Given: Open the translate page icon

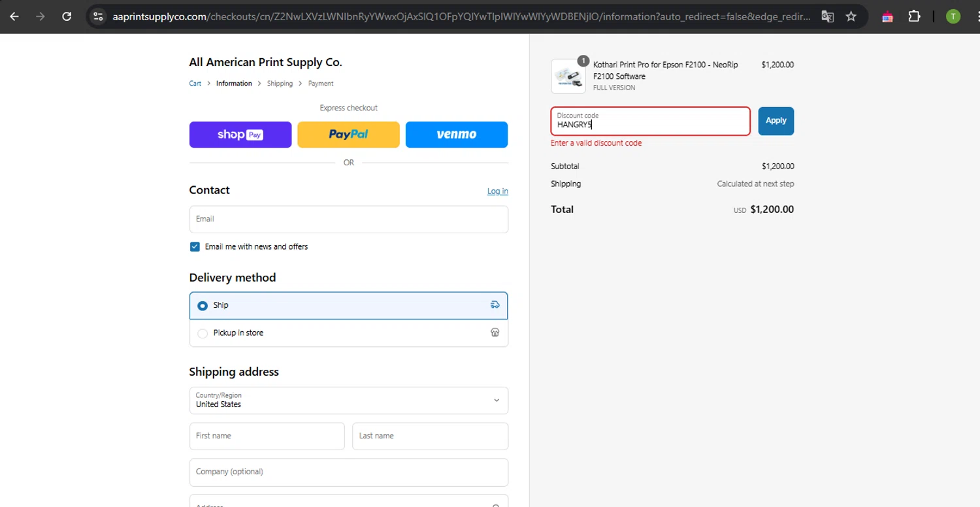Looking at the screenshot, I should pos(827,16).
